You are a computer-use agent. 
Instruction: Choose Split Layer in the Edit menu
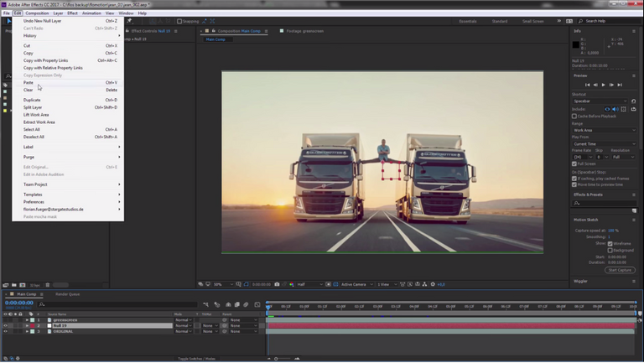[x=68, y=107]
